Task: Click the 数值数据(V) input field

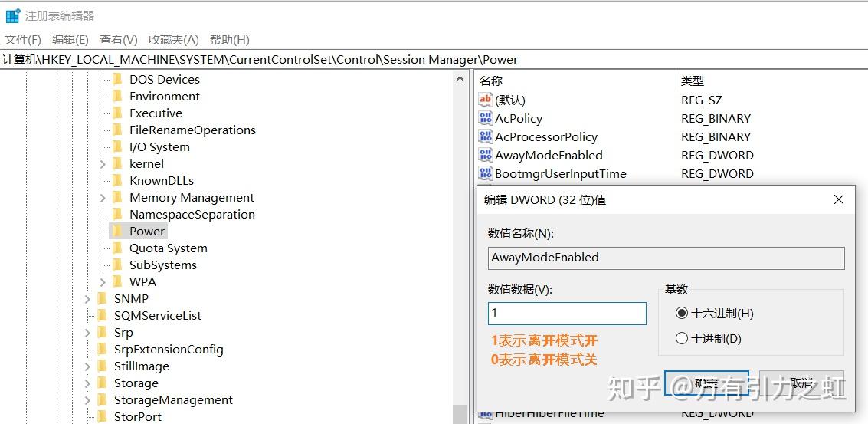Action: tap(567, 313)
